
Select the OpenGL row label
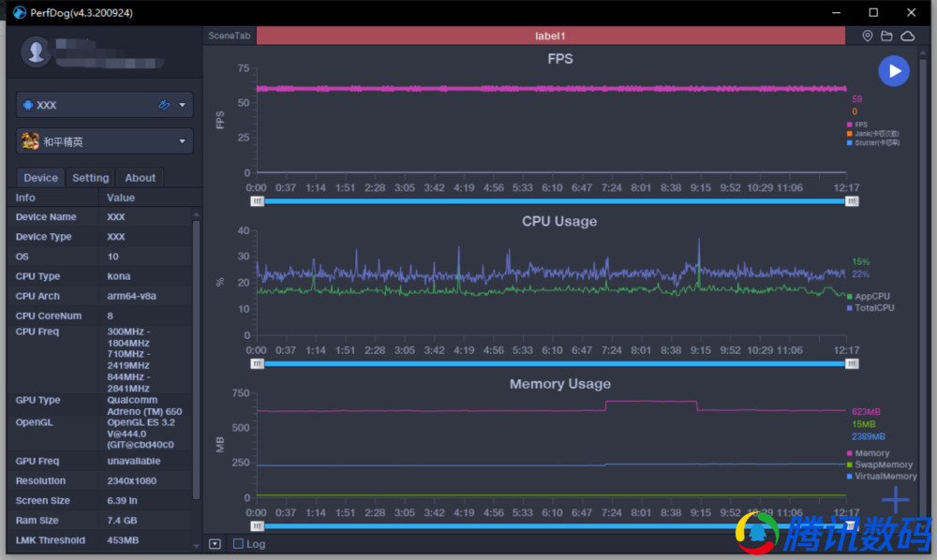point(34,422)
